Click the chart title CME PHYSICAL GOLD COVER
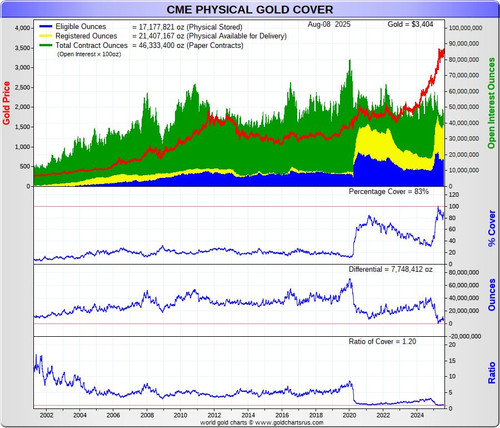Viewport: 500px width, 428px height. 250,9
